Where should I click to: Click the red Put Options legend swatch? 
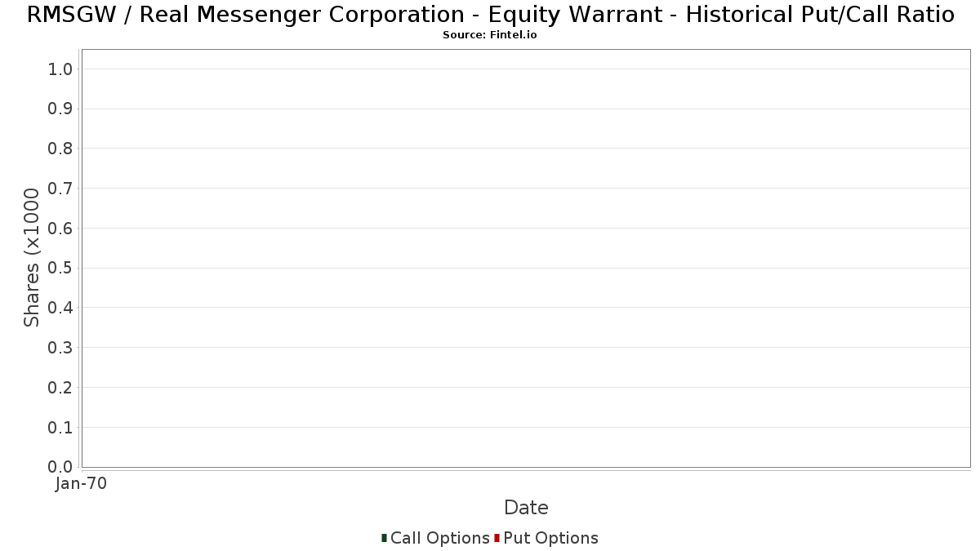coord(497,538)
